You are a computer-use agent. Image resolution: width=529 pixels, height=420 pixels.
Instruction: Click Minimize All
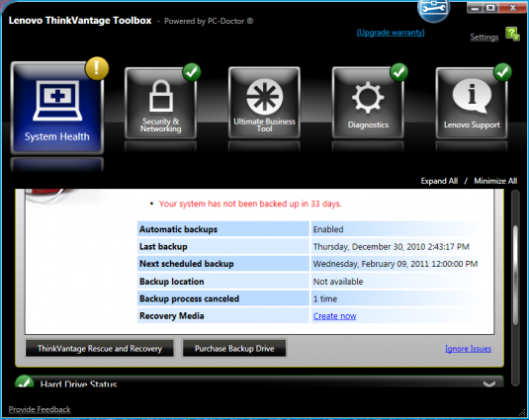tap(495, 181)
